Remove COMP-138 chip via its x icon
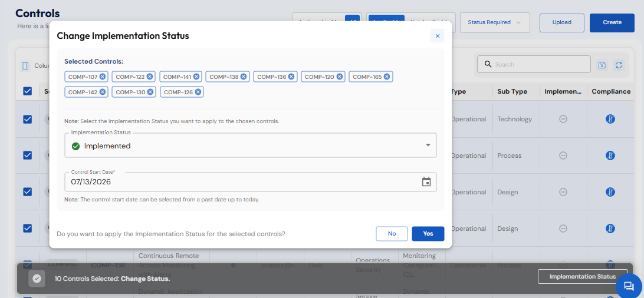The height and width of the screenshot is (298, 644). (244, 77)
